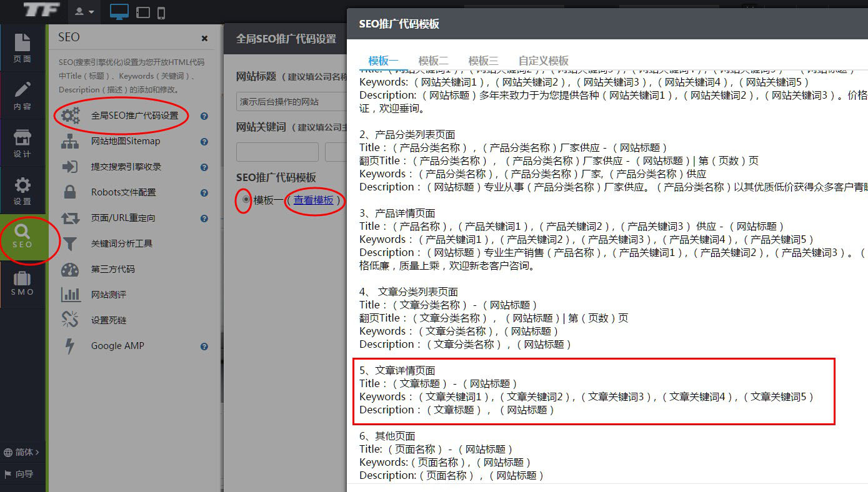Close the SEO side panel

click(204, 38)
